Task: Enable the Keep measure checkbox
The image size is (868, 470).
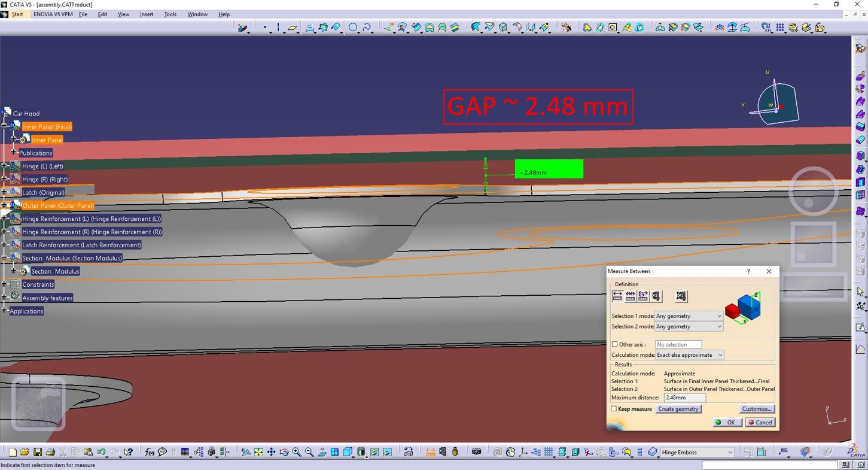Action: [x=614, y=409]
